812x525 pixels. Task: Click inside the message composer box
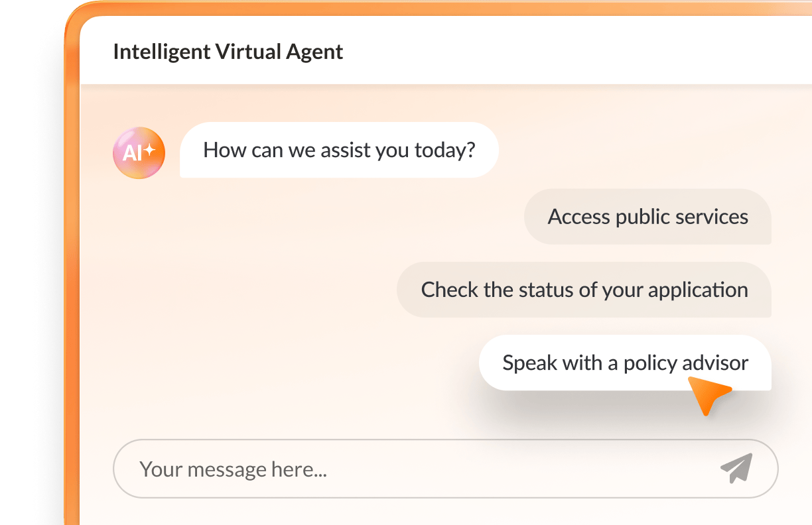(x=444, y=469)
